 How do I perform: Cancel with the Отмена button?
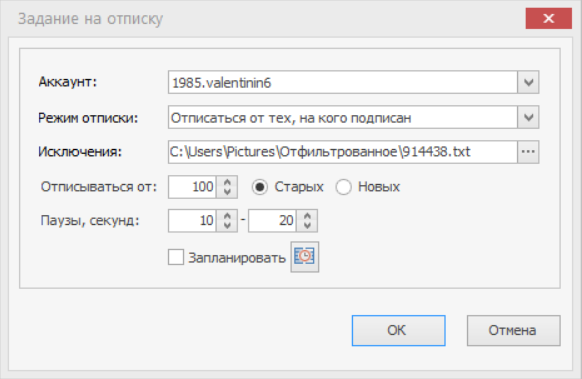[x=514, y=330]
